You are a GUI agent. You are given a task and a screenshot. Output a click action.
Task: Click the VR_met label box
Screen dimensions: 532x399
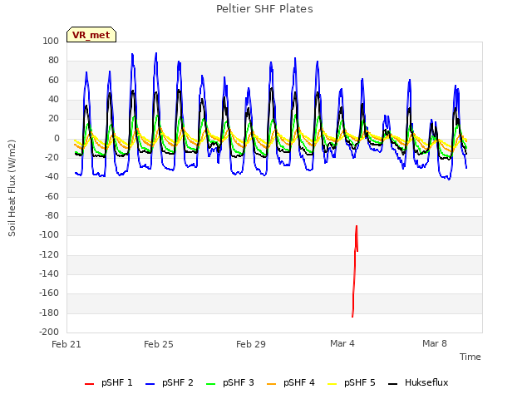tap(91, 35)
